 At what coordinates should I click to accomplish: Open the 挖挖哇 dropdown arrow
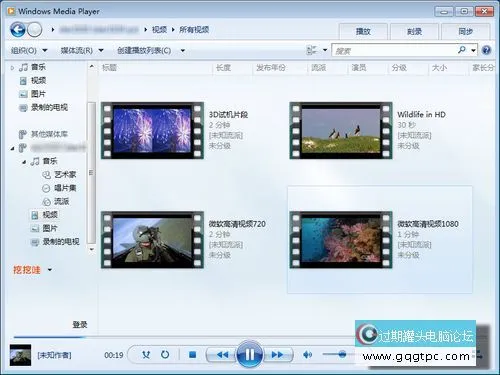click(x=50, y=270)
